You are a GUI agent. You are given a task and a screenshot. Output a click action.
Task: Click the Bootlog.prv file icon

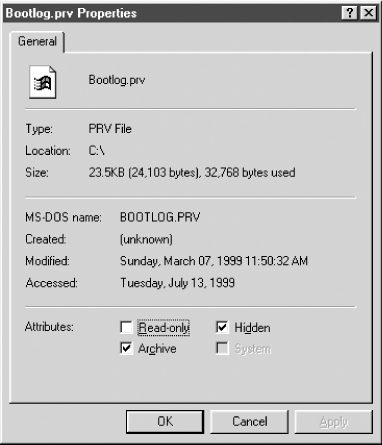[43, 82]
